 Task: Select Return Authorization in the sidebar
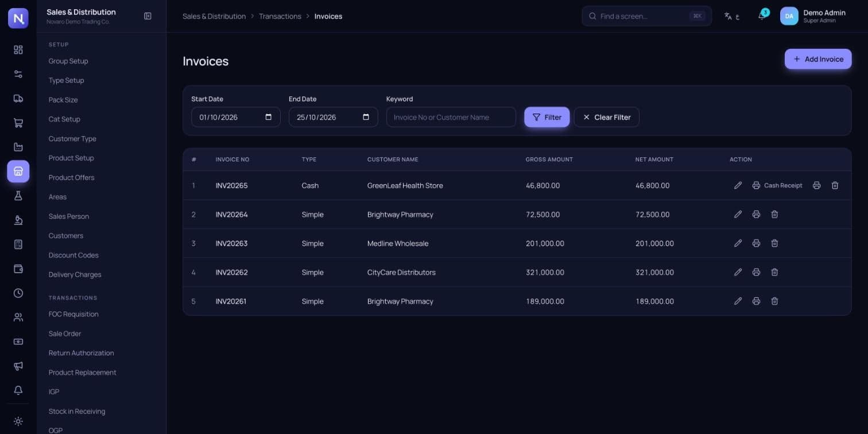point(81,353)
